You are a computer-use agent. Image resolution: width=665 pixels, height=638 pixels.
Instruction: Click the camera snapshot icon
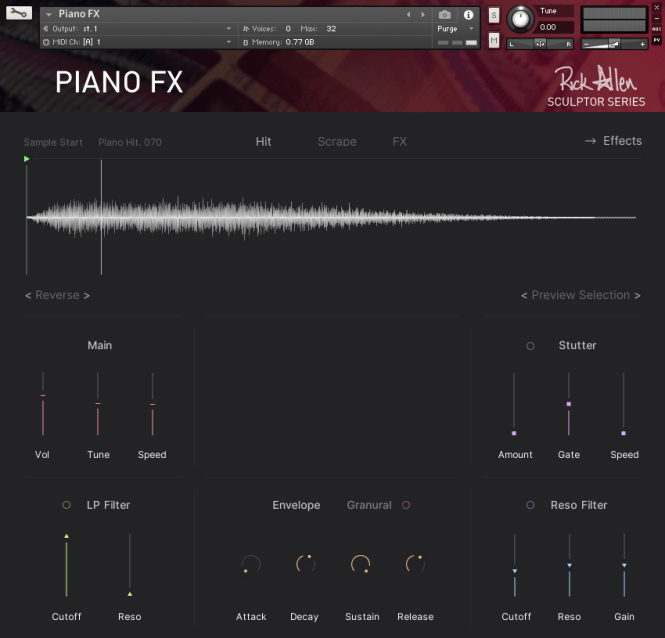tap(445, 15)
